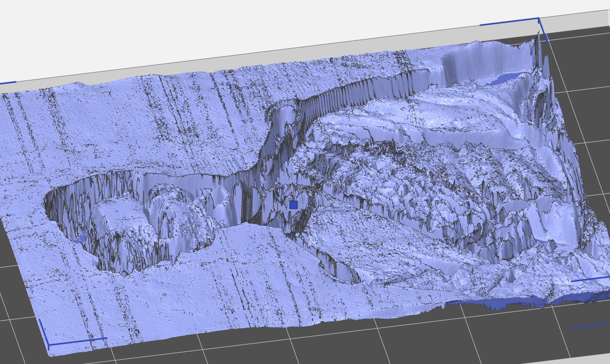This screenshot has width=610, height=364.
Task: Click the blue bounding box corner at top right
Action: tap(538, 20)
